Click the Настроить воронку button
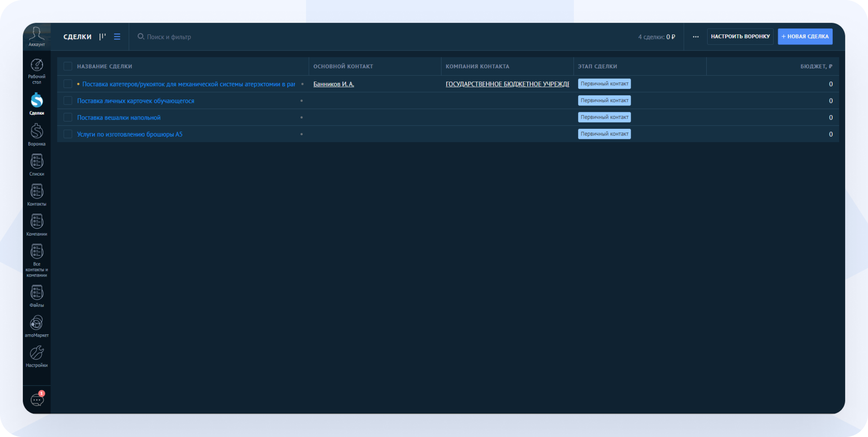Viewport: 868px width, 437px height. pos(740,37)
